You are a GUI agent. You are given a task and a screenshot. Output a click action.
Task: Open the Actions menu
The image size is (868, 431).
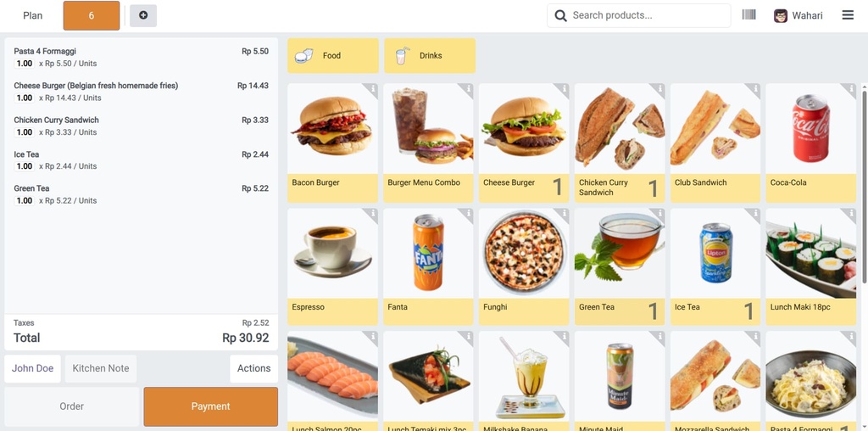point(254,368)
